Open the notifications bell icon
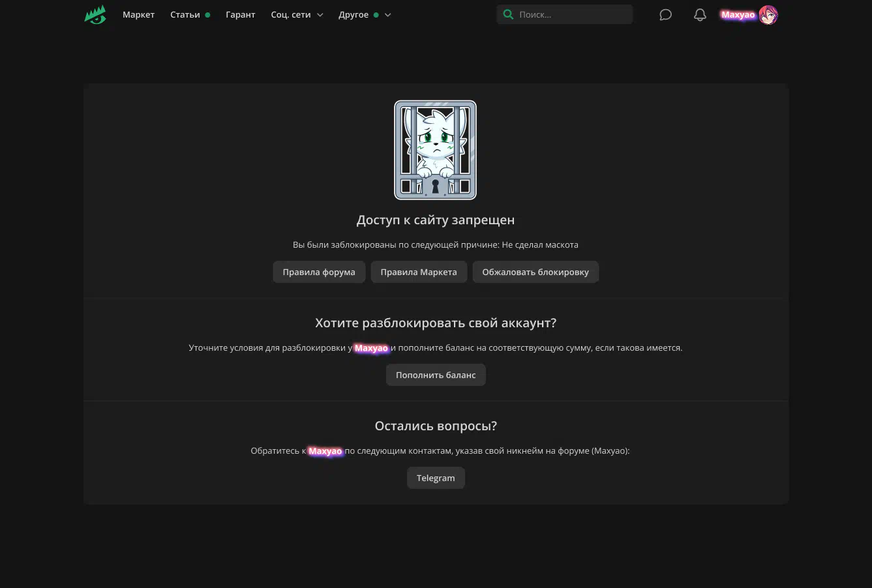Image resolution: width=872 pixels, height=588 pixels. coord(700,14)
